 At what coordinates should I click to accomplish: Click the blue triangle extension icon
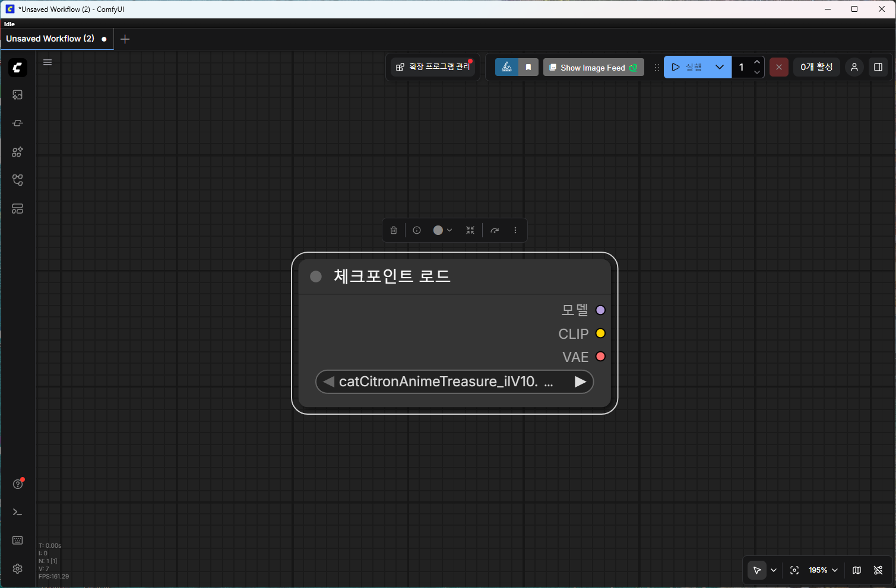506,67
